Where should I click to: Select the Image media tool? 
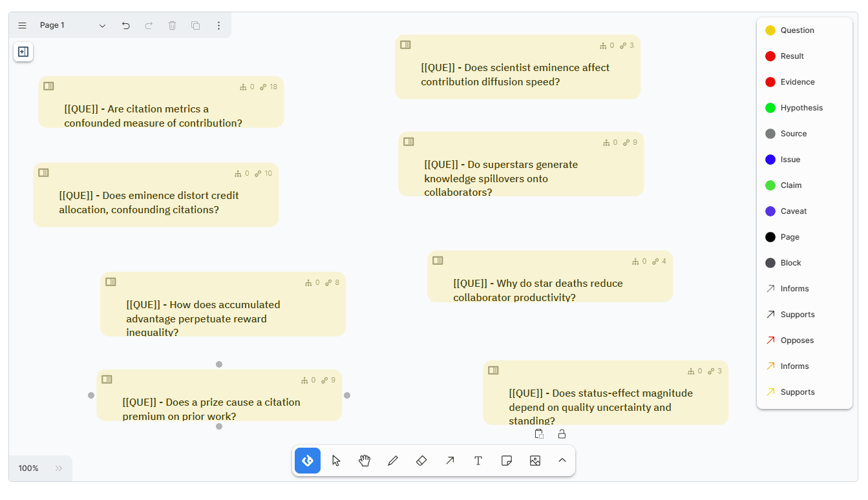(x=535, y=461)
